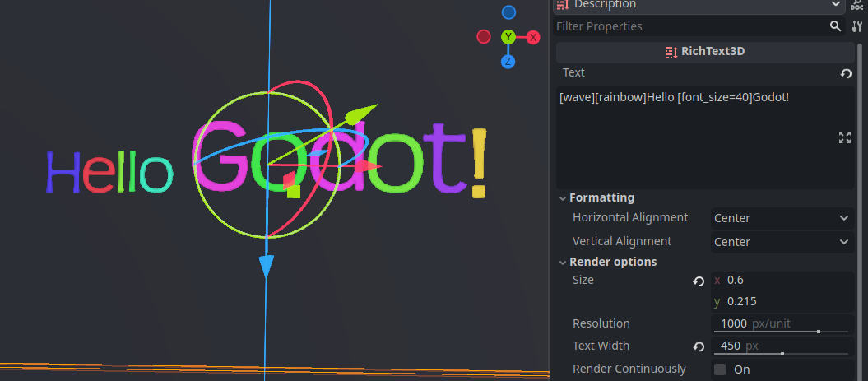
Task: Open documentation with the DOC icon
Action: click(857, 5)
